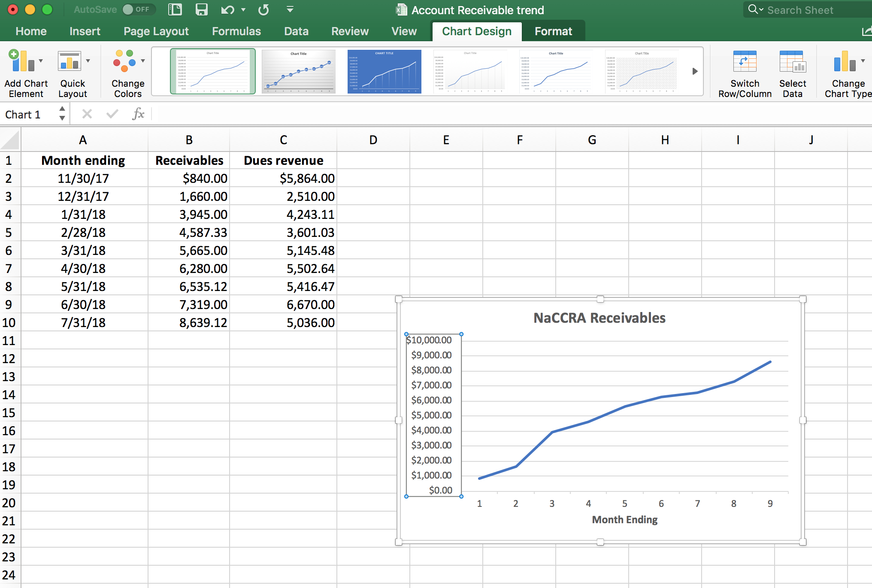Open the Customize Quick Access Toolbar dropdown
Screen dimensions: 872x588
pos(290,9)
